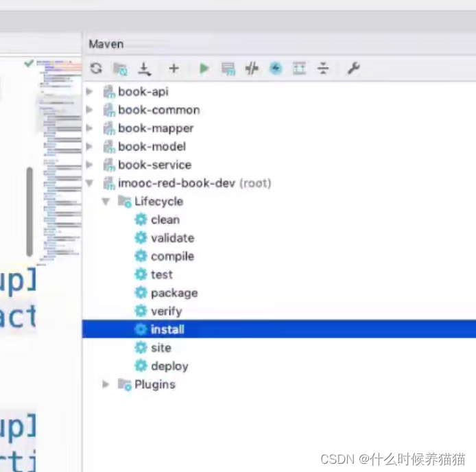Screen dimensions: 476x472
Task: Select the book-service module icon
Action: 109,165
